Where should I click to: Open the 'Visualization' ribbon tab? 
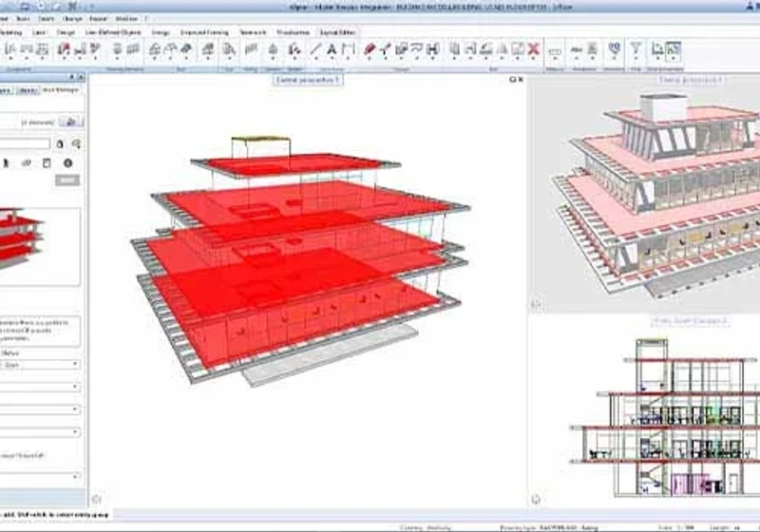(294, 32)
